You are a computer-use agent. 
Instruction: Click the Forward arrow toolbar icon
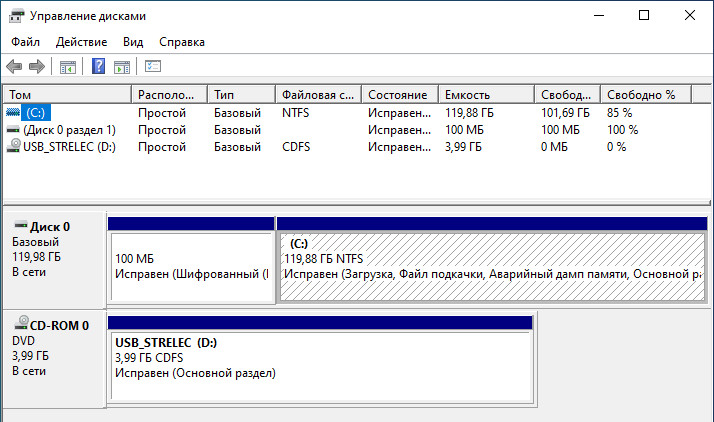37,66
